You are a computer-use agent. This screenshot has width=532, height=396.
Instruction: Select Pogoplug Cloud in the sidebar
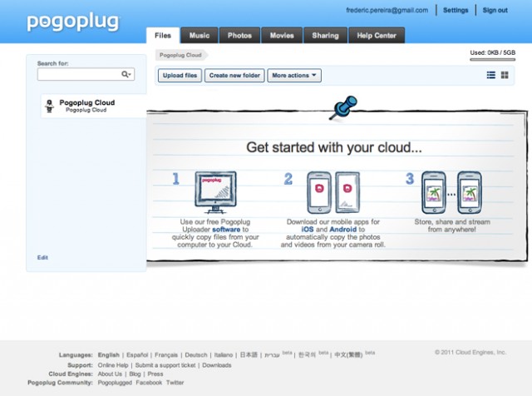pos(93,106)
